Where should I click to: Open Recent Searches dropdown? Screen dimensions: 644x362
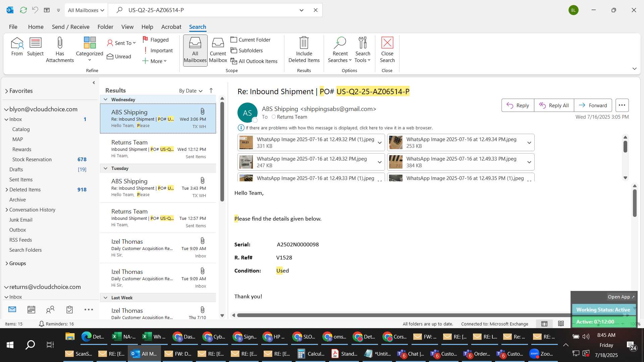tap(340, 50)
